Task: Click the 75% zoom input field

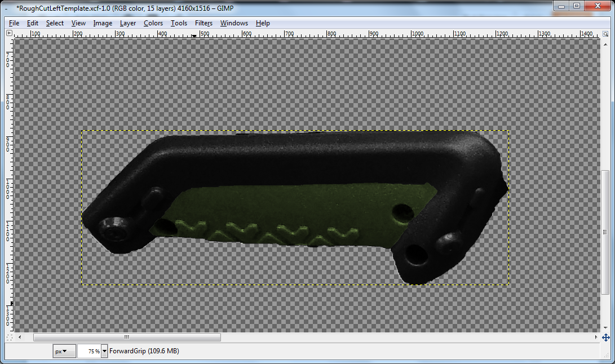Action: [90, 350]
